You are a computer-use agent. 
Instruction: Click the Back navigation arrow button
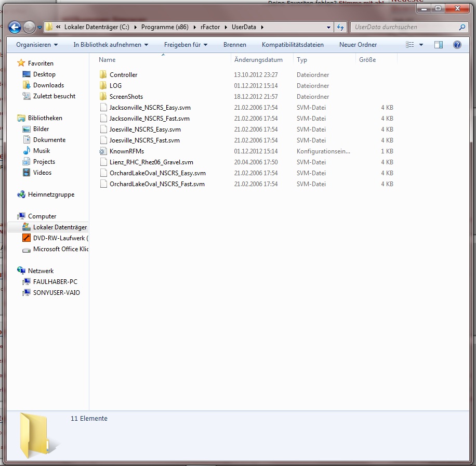coord(15,27)
